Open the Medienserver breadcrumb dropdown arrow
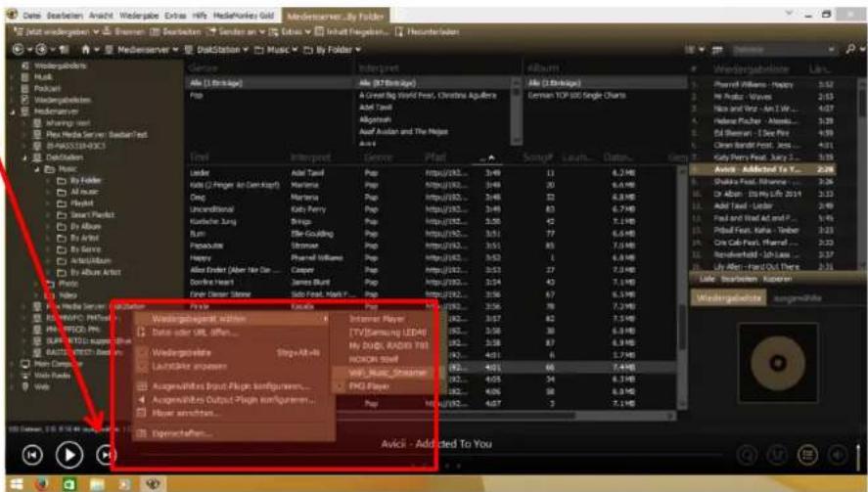The image size is (868, 492). point(175,50)
